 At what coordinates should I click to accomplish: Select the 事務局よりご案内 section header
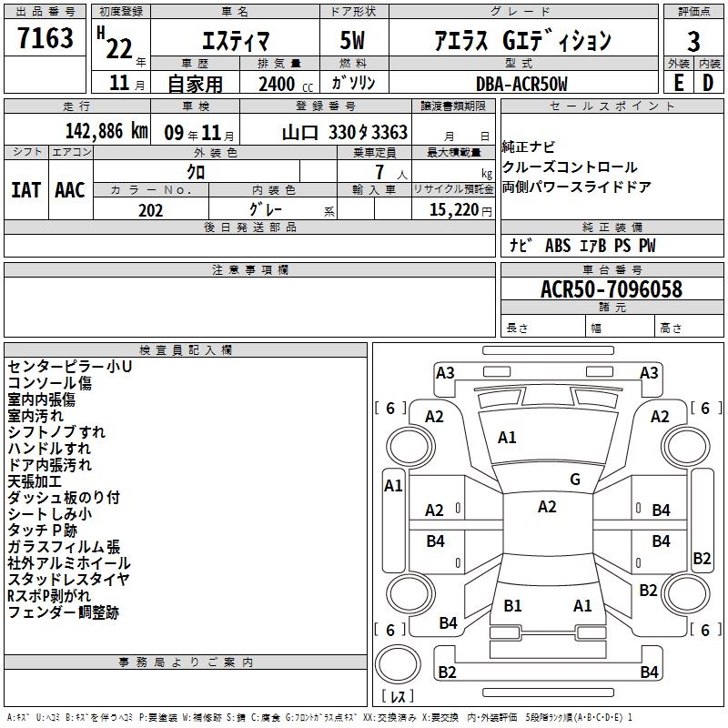click(186, 662)
